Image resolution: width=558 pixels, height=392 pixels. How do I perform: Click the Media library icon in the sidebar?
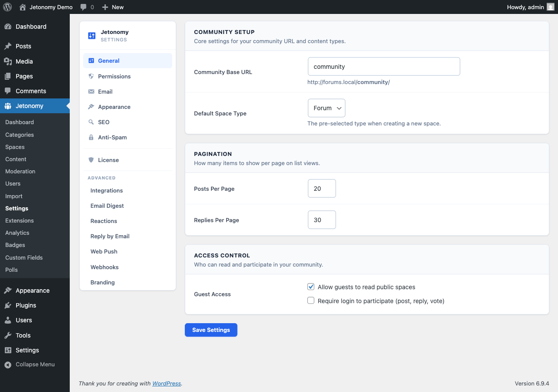tap(7, 61)
